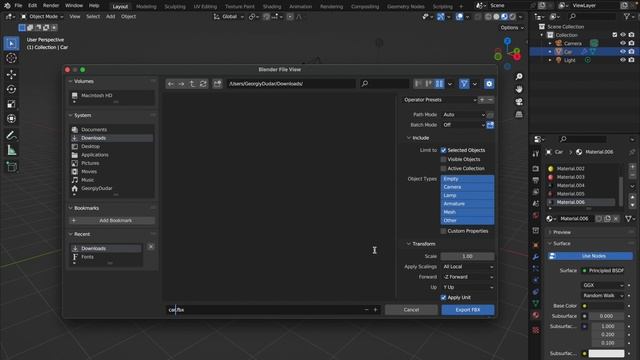
Task: Click the Cancel button
Action: click(411, 310)
